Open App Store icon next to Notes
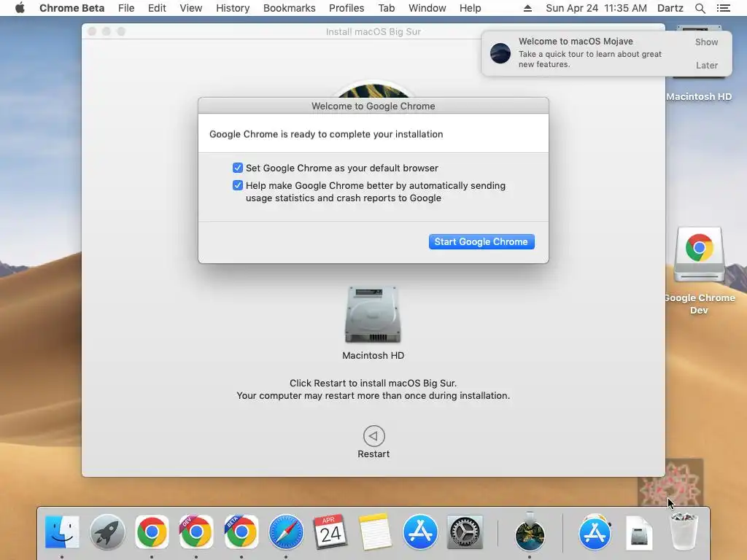The image size is (747, 560). [x=420, y=532]
